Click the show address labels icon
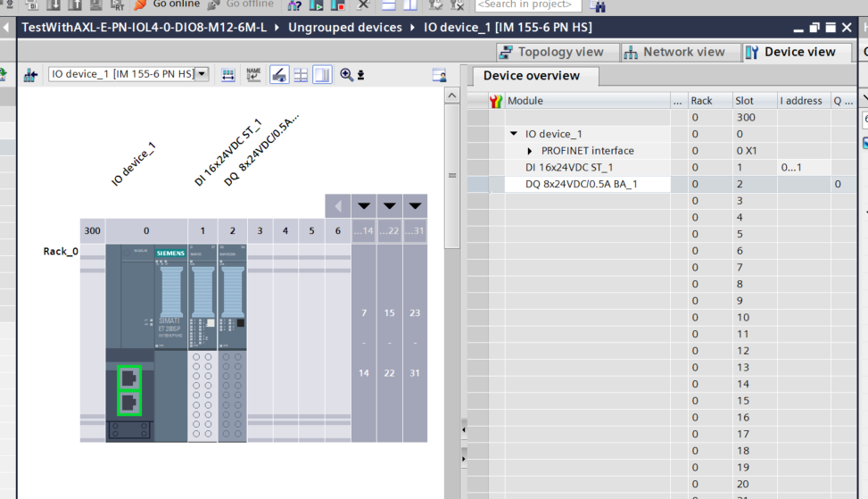 tap(229, 75)
